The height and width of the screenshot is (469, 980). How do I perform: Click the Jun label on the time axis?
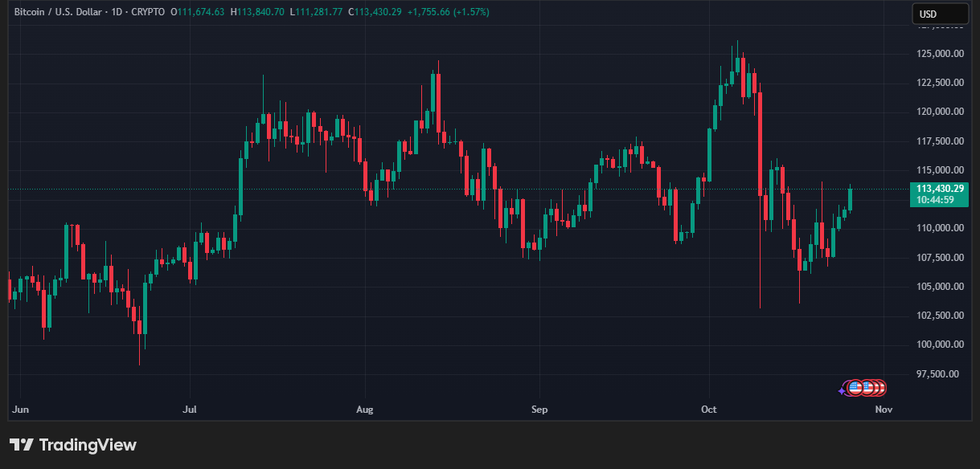pyautogui.click(x=21, y=410)
